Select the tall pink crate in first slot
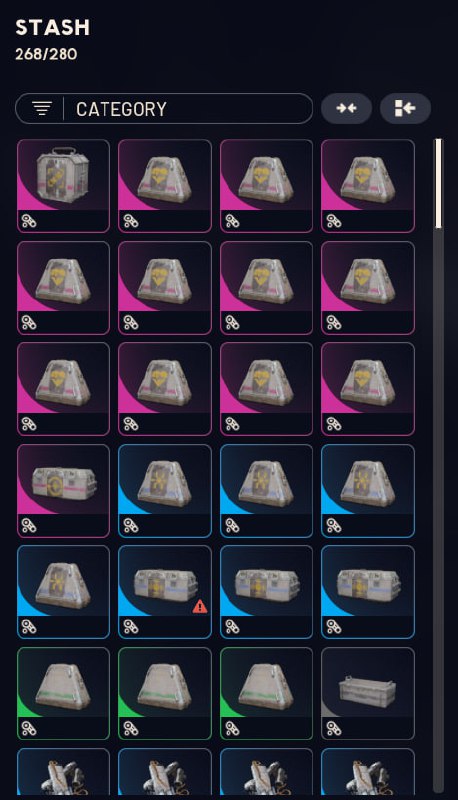 pos(63,186)
